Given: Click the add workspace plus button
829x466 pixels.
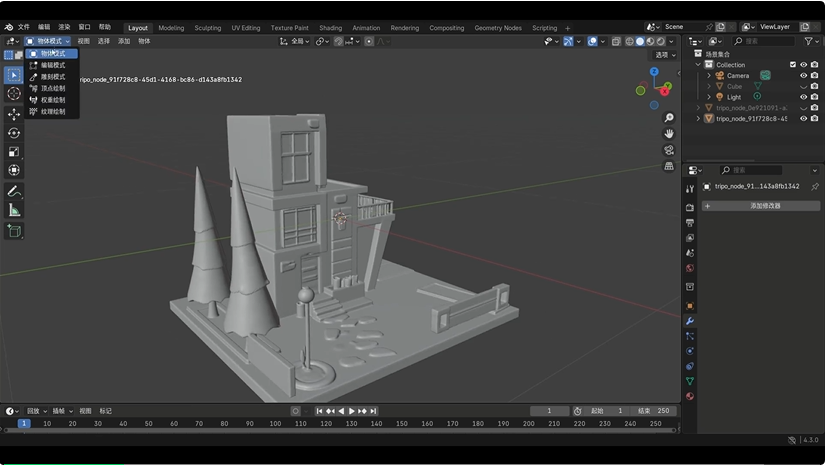Looking at the screenshot, I should click(x=567, y=28).
